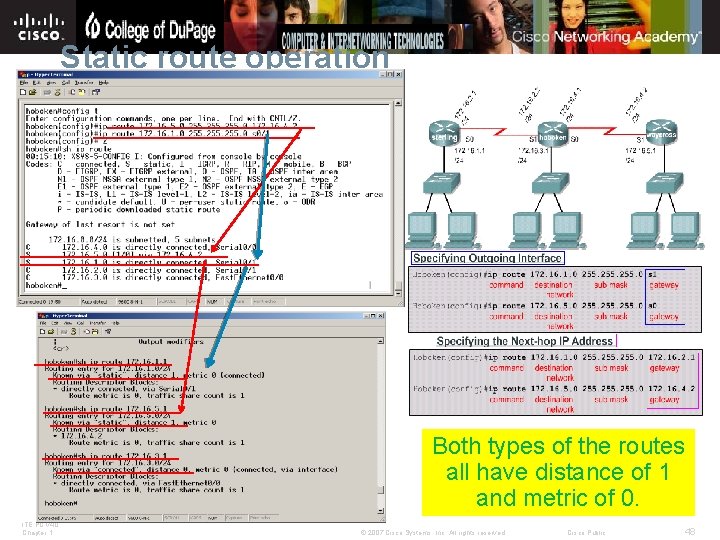The image size is (720, 540).
Task: Click the hoboken router icon
Action: coord(553,134)
